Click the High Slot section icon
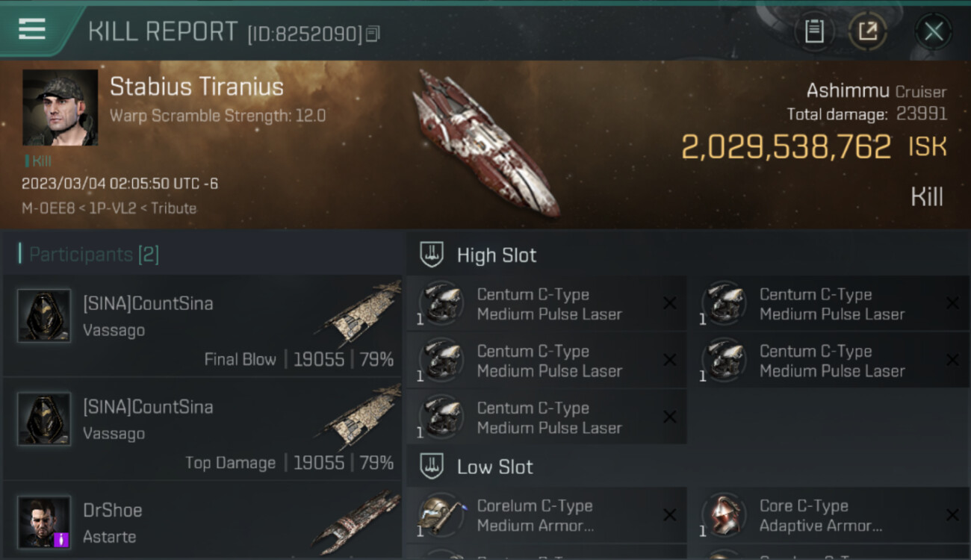971x560 pixels. (432, 255)
